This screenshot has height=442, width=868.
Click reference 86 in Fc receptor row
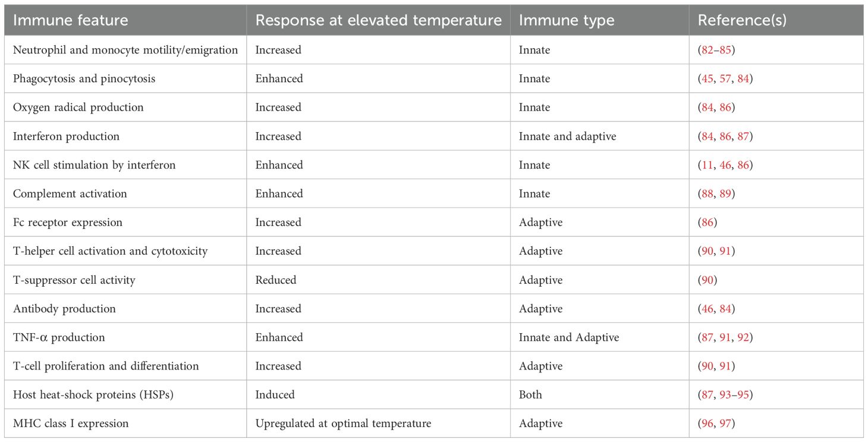pyautogui.click(x=707, y=222)
